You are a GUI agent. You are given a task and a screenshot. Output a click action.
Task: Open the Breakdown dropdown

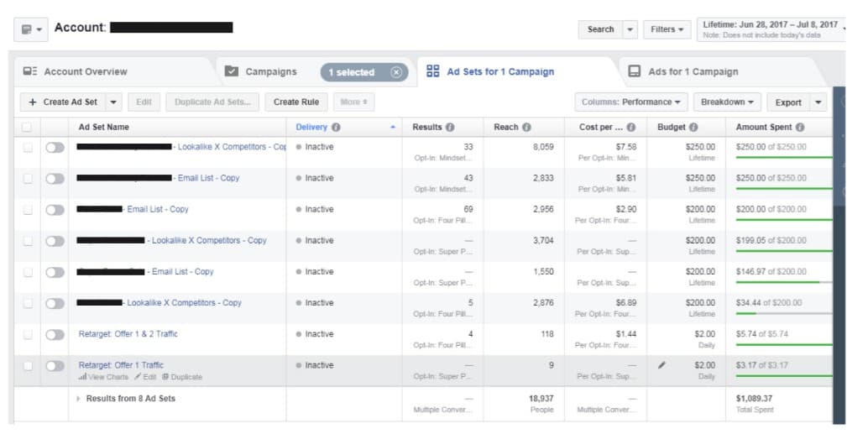tap(727, 102)
